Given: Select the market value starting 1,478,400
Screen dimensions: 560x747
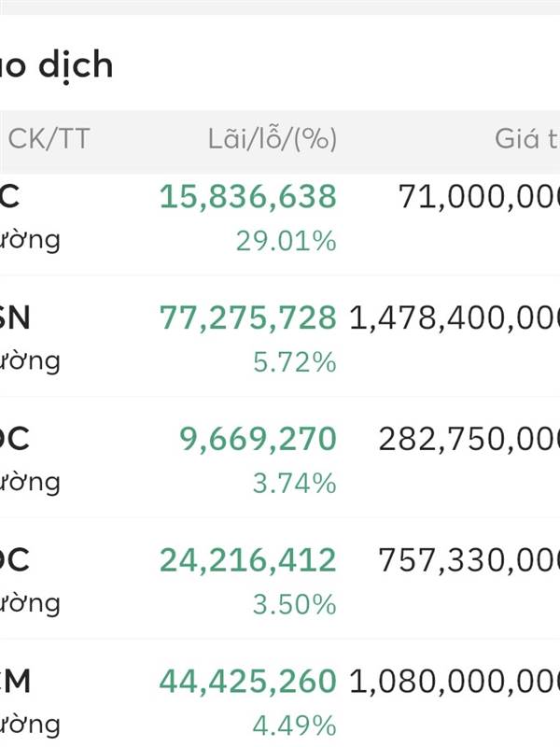Looking at the screenshot, I should (455, 318).
